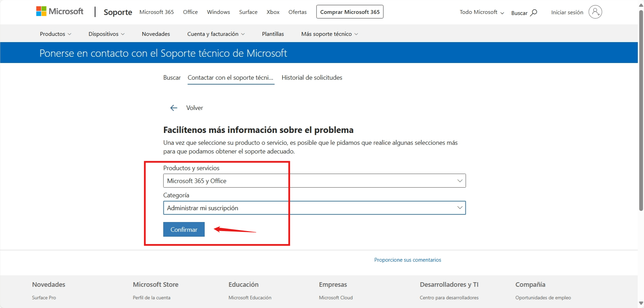Viewport: 644px width, 308px height.
Task: Expand the Productos menu
Action: pyautogui.click(x=56, y=34)
